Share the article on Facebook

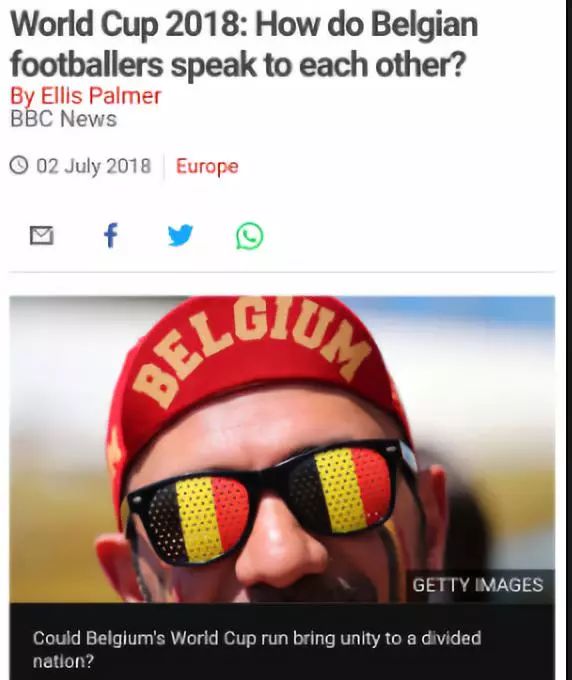tap(111, 235)
